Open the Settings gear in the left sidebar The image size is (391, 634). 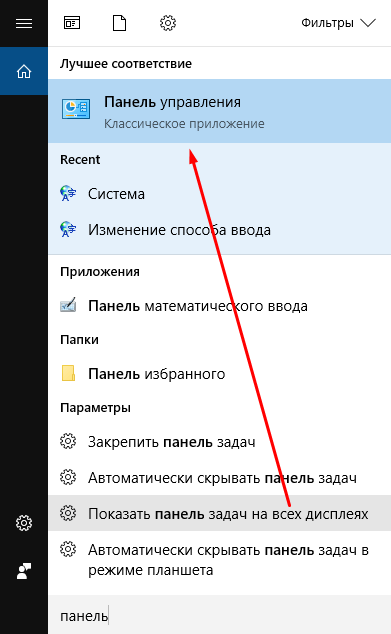pos(24,523)
